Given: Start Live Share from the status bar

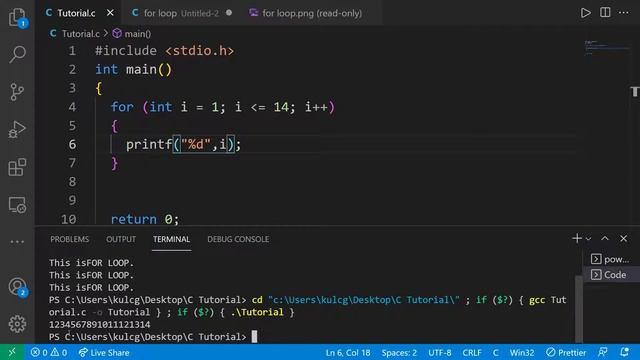Looking at the screenshot, I should (x=104, y=352).
